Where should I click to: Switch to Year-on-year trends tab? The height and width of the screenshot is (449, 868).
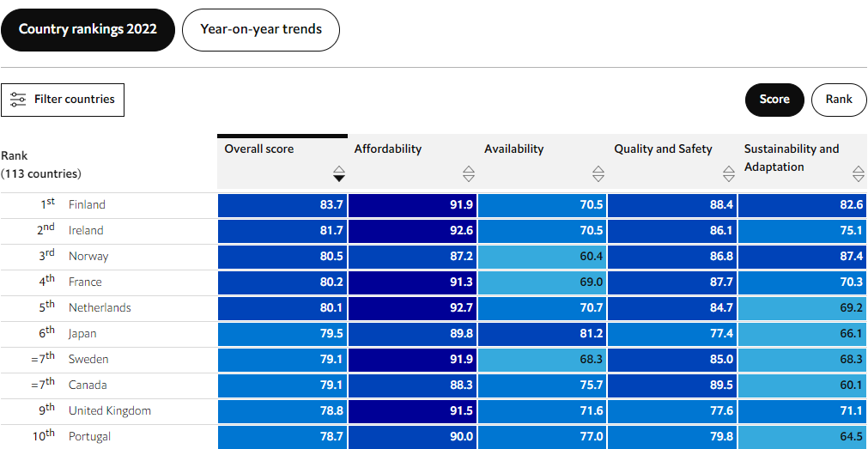(x=261, y=29)
